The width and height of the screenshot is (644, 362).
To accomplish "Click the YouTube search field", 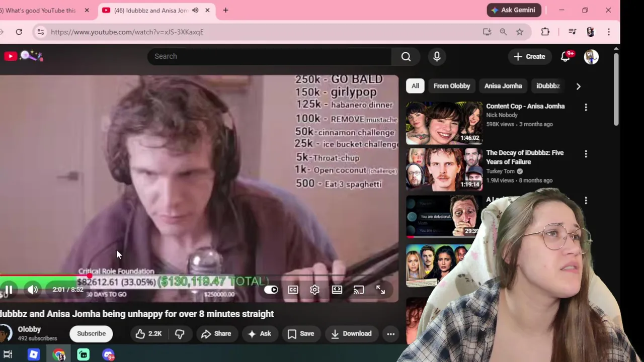I will coord(269,56).
